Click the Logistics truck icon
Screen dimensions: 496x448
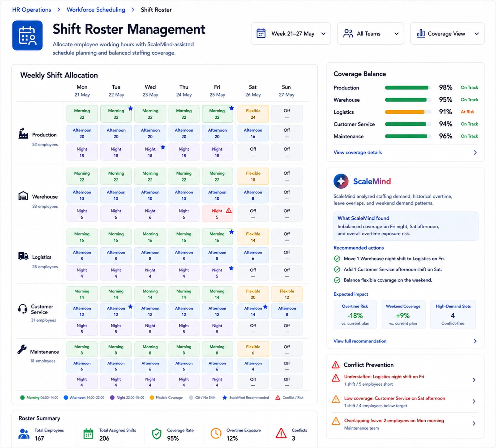pyautogui.click(x=23, y=256)
